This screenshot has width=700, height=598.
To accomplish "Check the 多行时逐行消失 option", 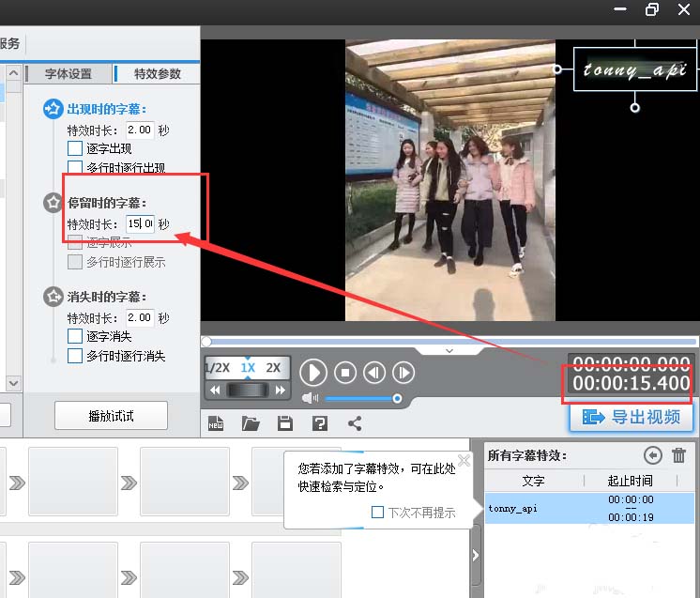I will coord(74,356).
